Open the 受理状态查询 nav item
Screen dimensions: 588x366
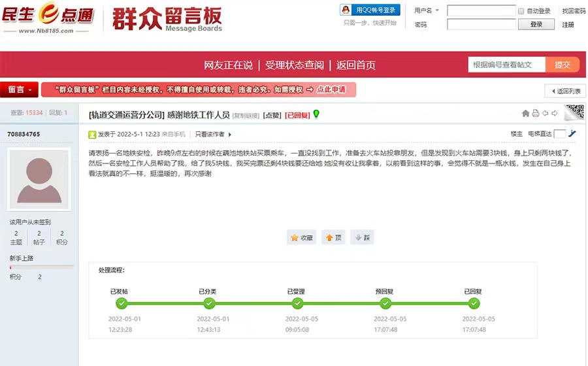[x=294, y=65]
